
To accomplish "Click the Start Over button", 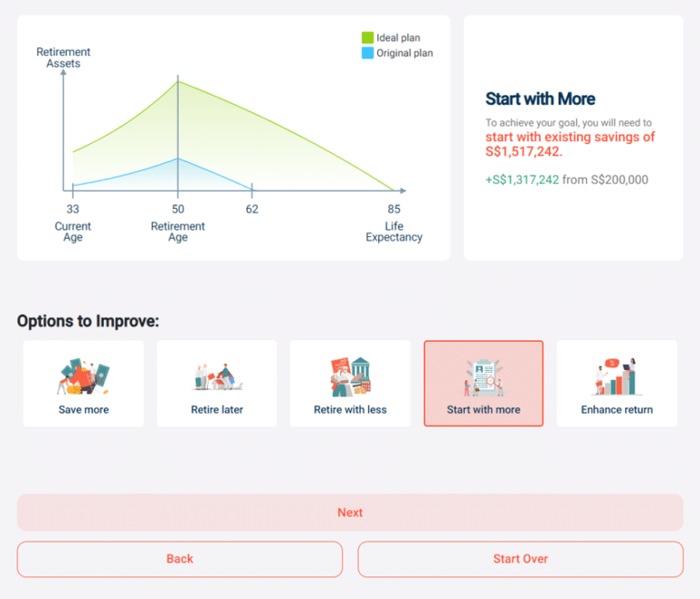I will (520, 559).
